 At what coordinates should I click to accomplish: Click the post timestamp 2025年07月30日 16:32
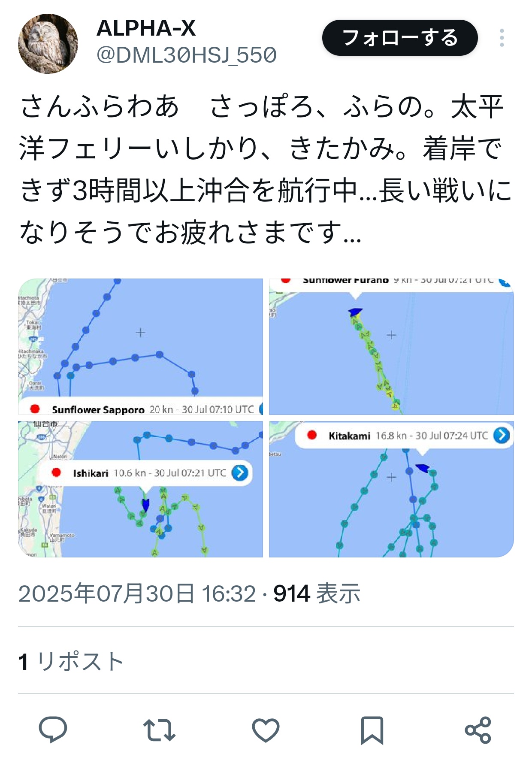(137, 593)
